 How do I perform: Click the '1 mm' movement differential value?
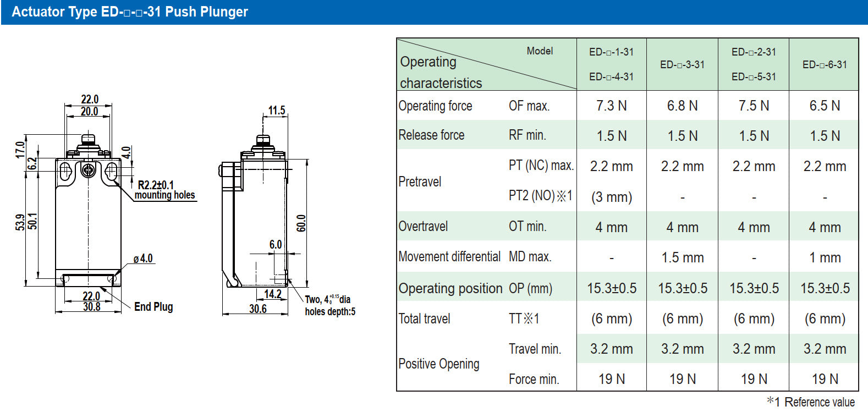point(824,257)
